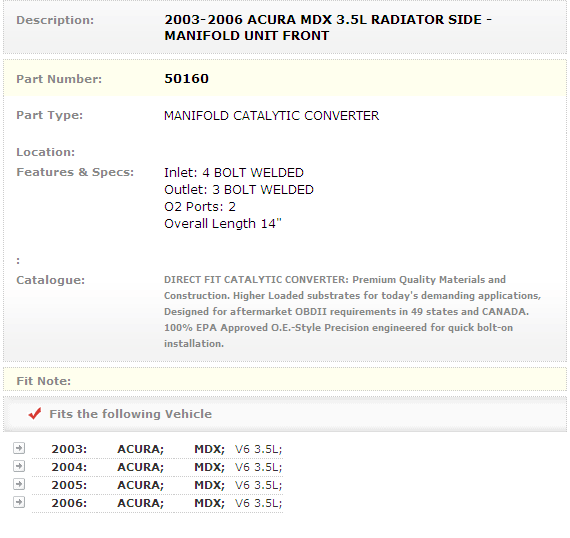Viewport: 570px width, 538px height.
Task: Click the 2006: year in the fitment list
Action: point(69,503)
